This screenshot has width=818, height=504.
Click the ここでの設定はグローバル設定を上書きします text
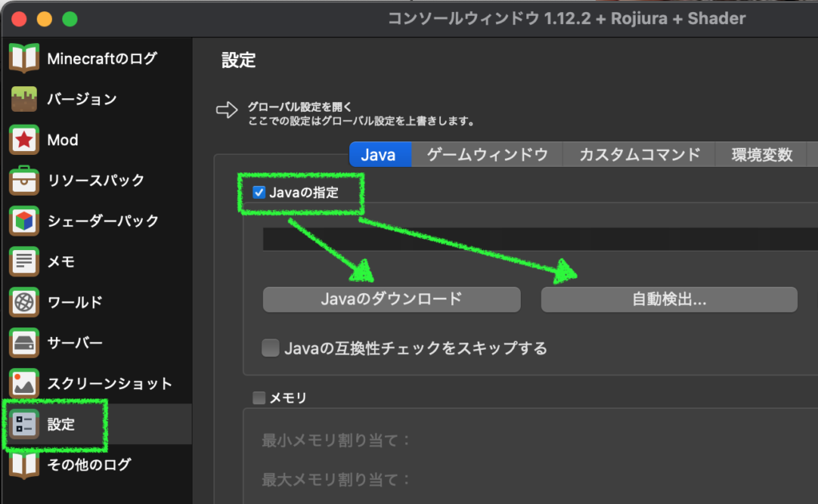point(362,121)
